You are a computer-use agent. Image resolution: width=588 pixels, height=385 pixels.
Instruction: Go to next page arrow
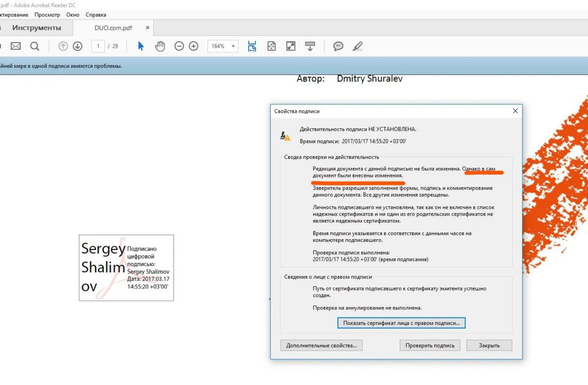[78, 46]
